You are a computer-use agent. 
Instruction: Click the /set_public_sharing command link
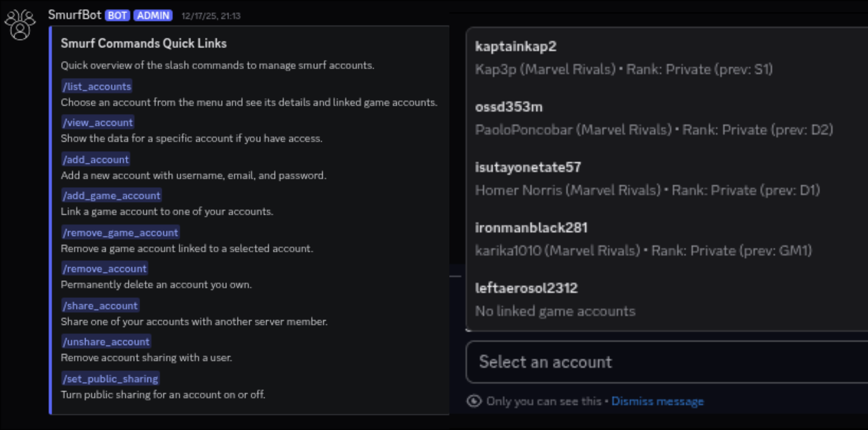coord(110,378)
